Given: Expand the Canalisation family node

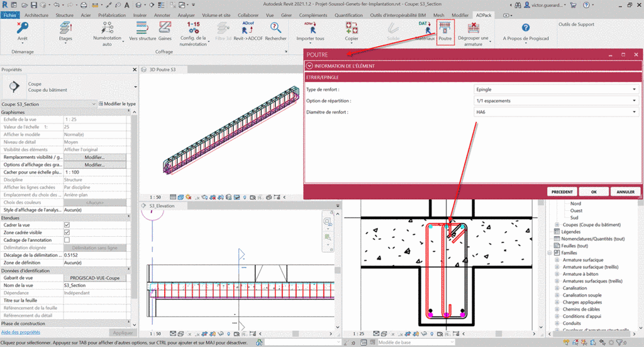Looking at the screenshot, I should [557, 288].
